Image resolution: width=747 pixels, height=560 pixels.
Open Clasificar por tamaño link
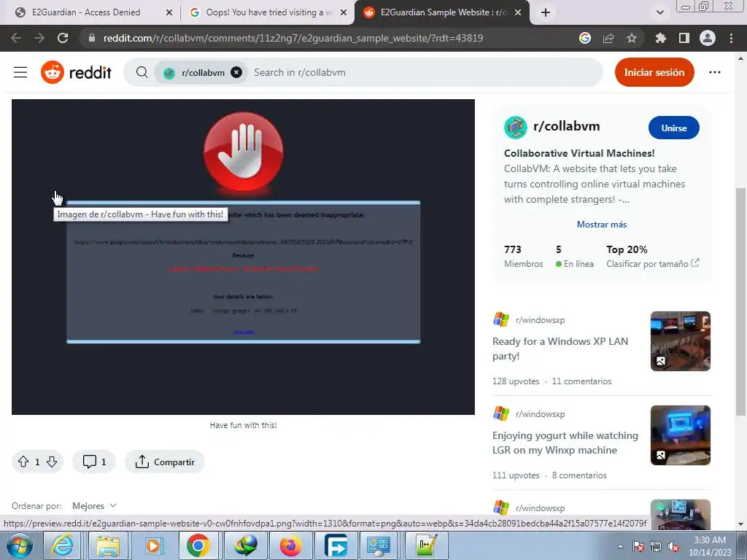(653, 263)
